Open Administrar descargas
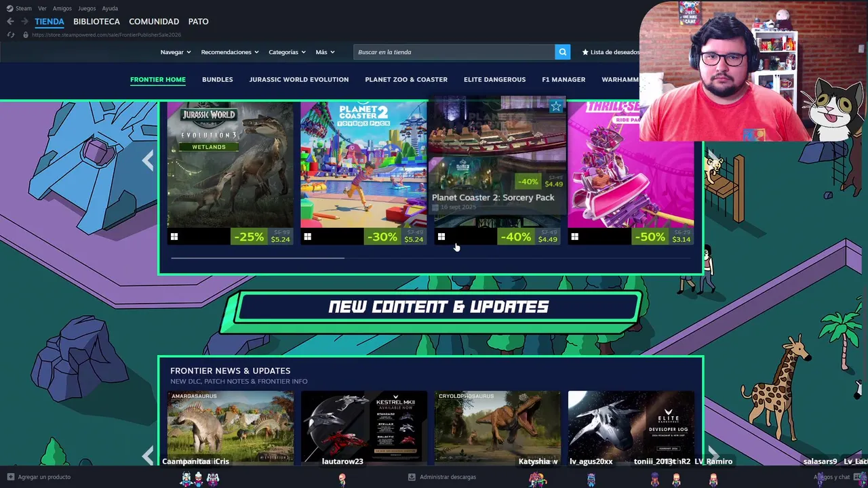The image size is (868, 488). (x=448, y=477)
